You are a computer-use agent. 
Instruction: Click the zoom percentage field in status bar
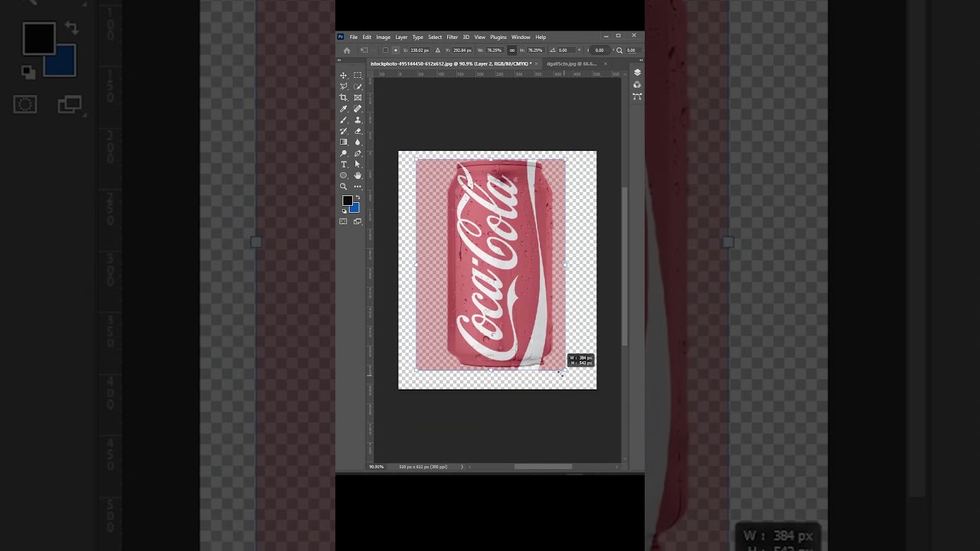click(376, 467)
